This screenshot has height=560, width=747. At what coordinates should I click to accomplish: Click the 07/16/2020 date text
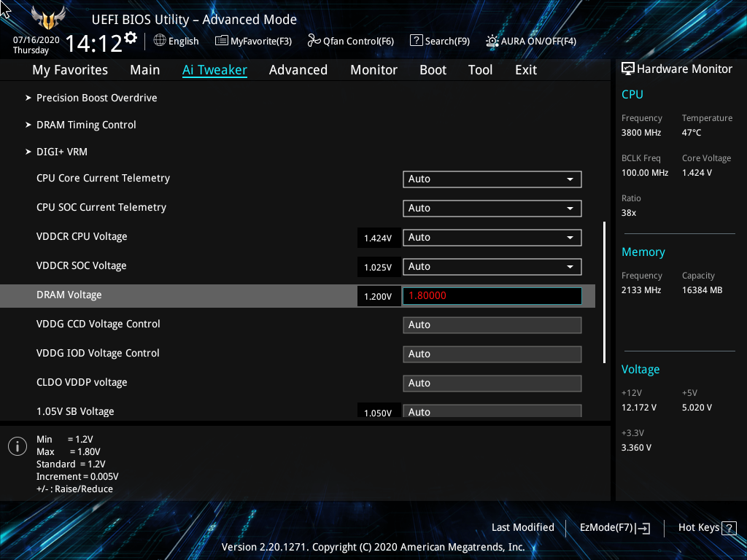[36, 40]
